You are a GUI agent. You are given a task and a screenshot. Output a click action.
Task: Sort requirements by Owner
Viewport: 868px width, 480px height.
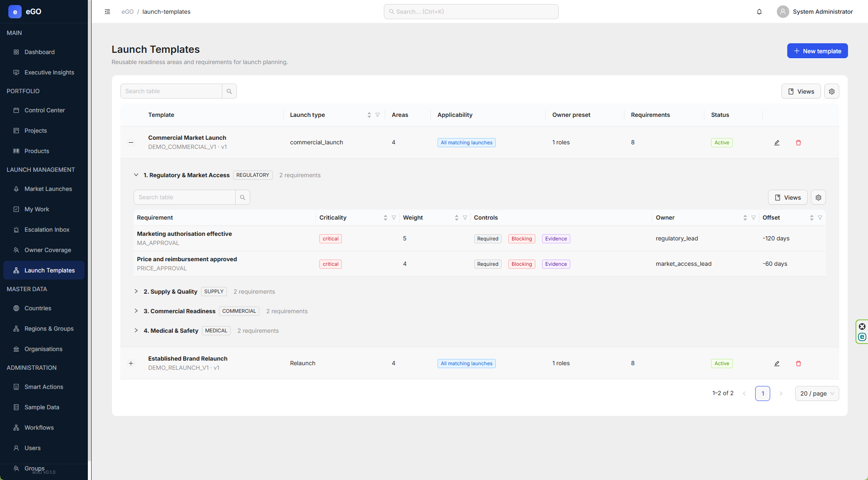pos(745,218)
